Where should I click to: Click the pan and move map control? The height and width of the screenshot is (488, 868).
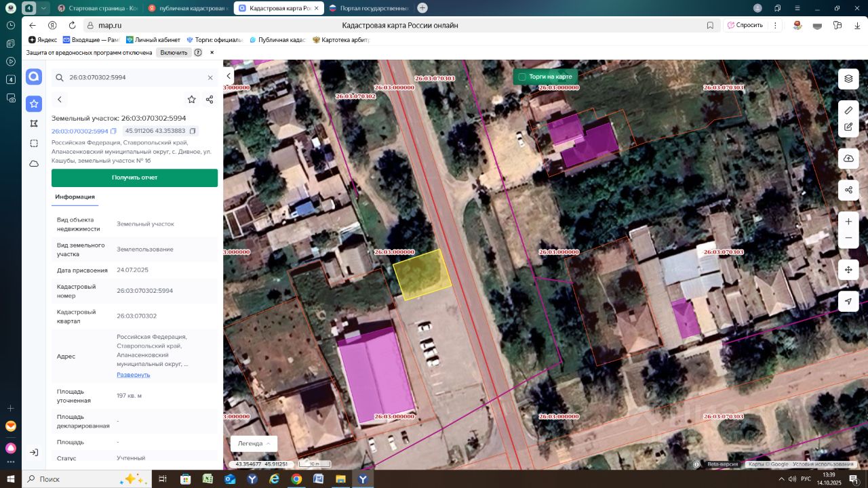[848, 270]
